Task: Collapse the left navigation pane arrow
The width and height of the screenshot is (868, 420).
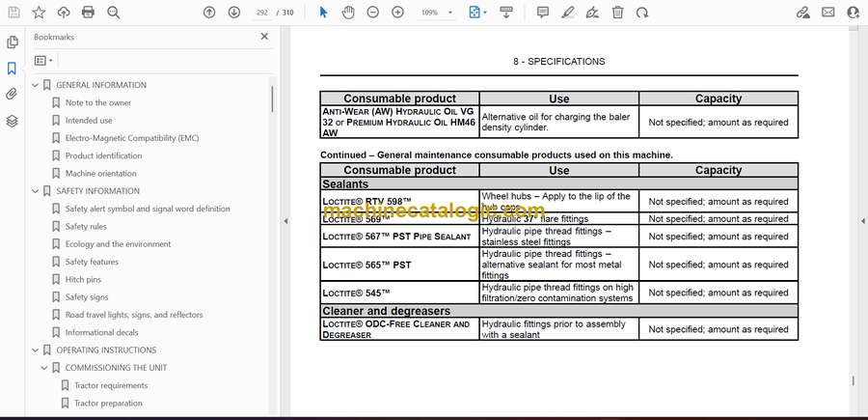Action: click(x=285, y=221)
